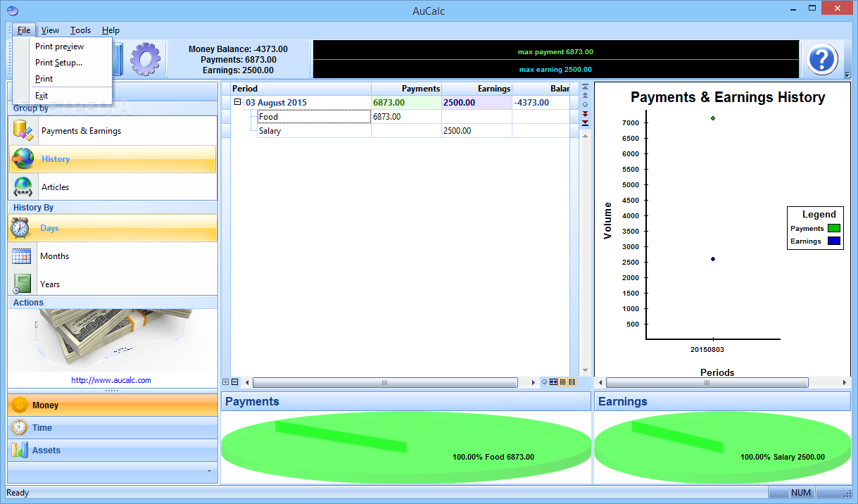Click the chart horizontal scrollbar thumb
The image size is (858, 504).
click(707, 382)
